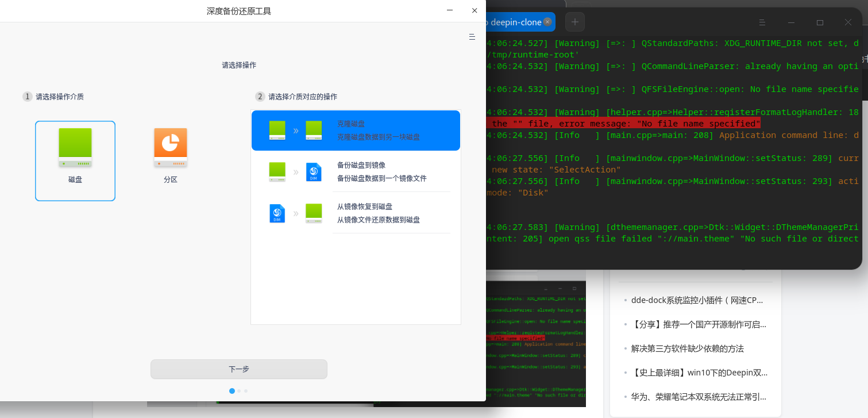Minimize the terminal window
Screen dimensions: 868x418
[792, 22]
